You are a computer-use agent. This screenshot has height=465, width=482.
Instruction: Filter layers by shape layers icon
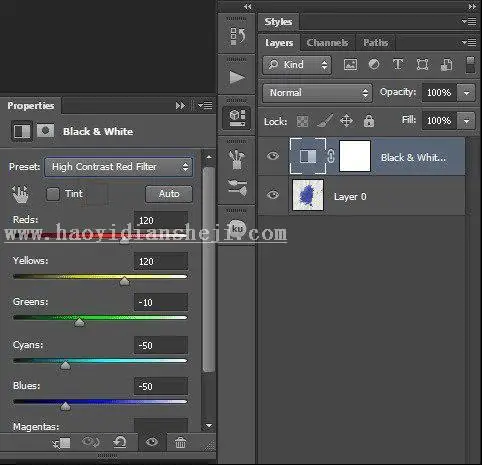422,64
